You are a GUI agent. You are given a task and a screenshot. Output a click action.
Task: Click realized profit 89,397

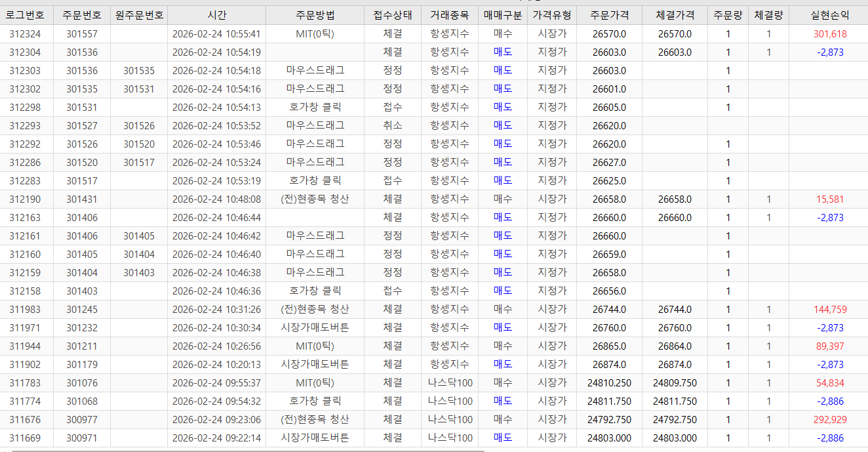830,346
